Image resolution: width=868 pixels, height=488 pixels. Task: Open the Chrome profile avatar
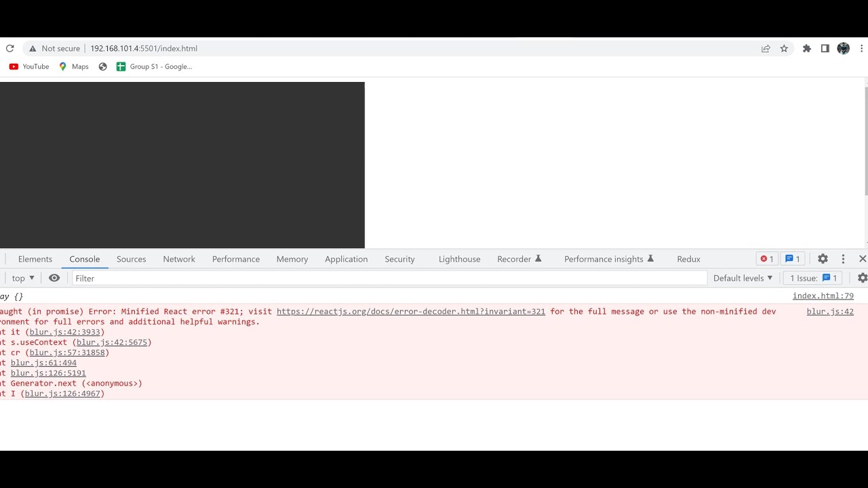[x=844, y=49]
